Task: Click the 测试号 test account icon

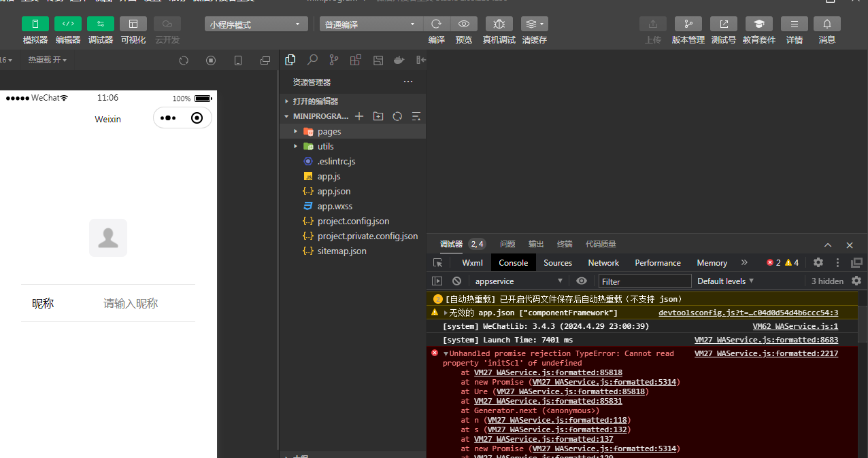Action: [724, 24]
